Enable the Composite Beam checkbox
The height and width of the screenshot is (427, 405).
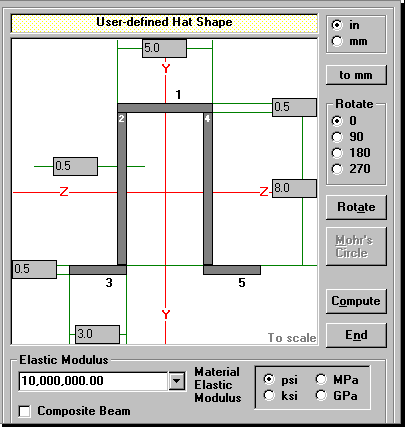24,411
